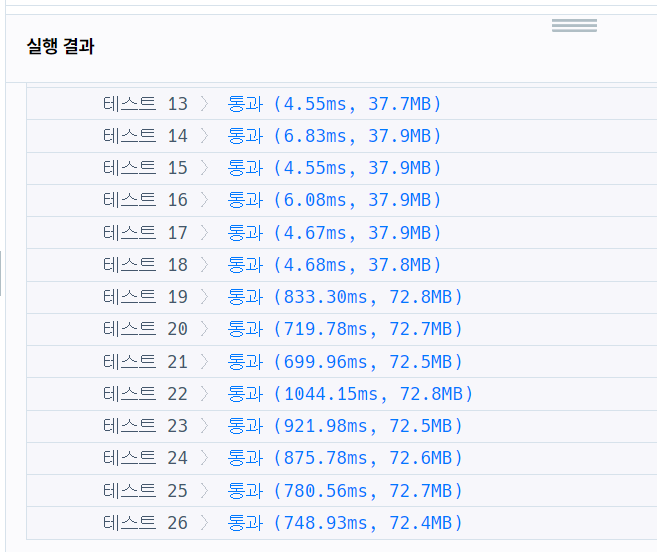Select the 테스트 15 label
The width and height of the screenshot is (657, 552).
(x=145, y=168)
